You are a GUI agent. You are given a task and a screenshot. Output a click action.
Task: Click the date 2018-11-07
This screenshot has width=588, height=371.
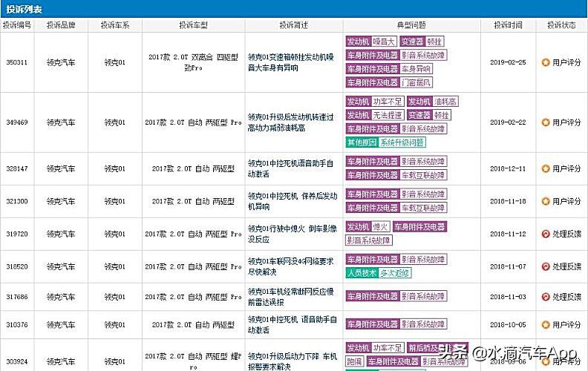pos(508,266)
